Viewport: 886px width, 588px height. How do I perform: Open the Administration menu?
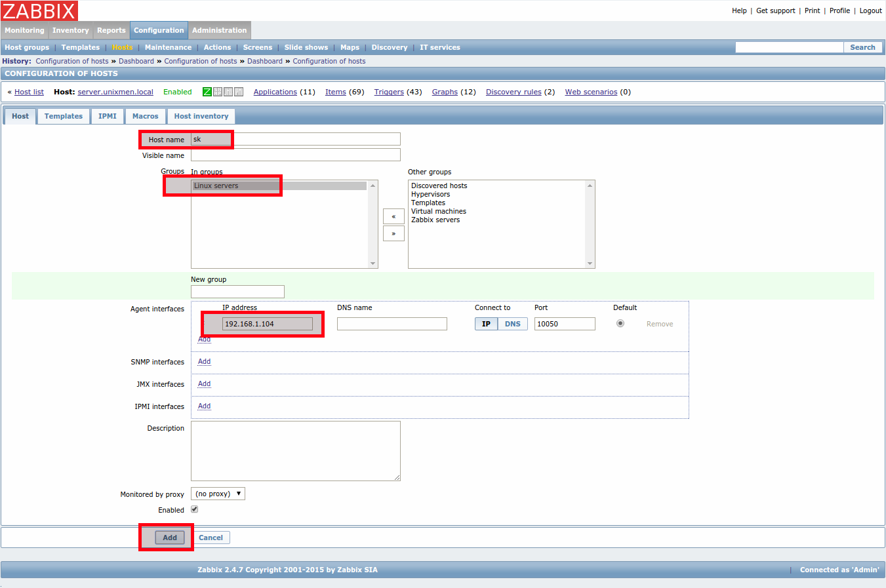point(219,30)
